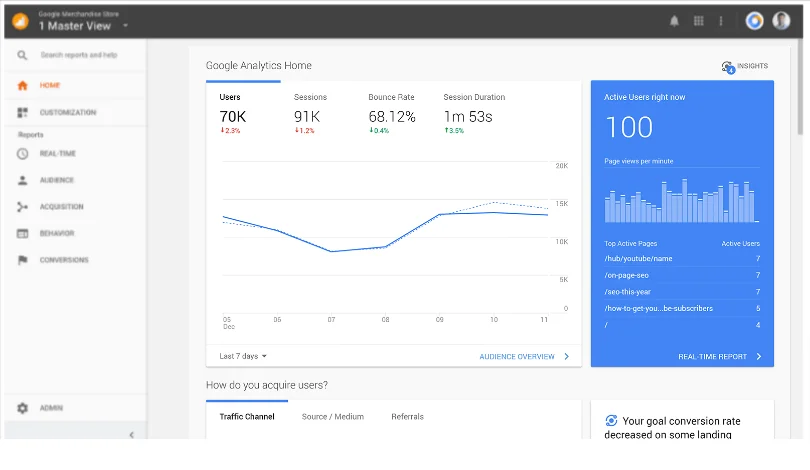Click the /hub/youtube/name active page row
The height and width of the screenshot is (470, 810).
(x=682, y=259)
